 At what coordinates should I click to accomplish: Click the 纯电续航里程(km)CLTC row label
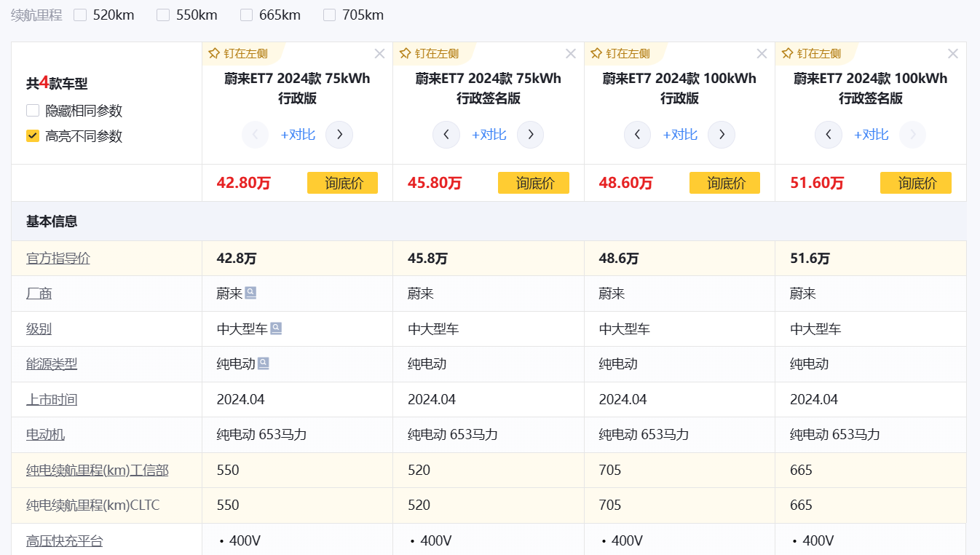click(x=92, y=505)
